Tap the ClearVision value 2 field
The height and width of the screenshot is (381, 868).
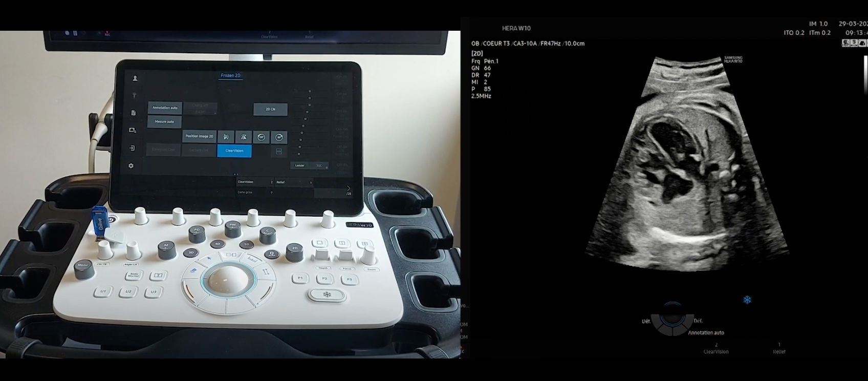(x=256, y=182)
